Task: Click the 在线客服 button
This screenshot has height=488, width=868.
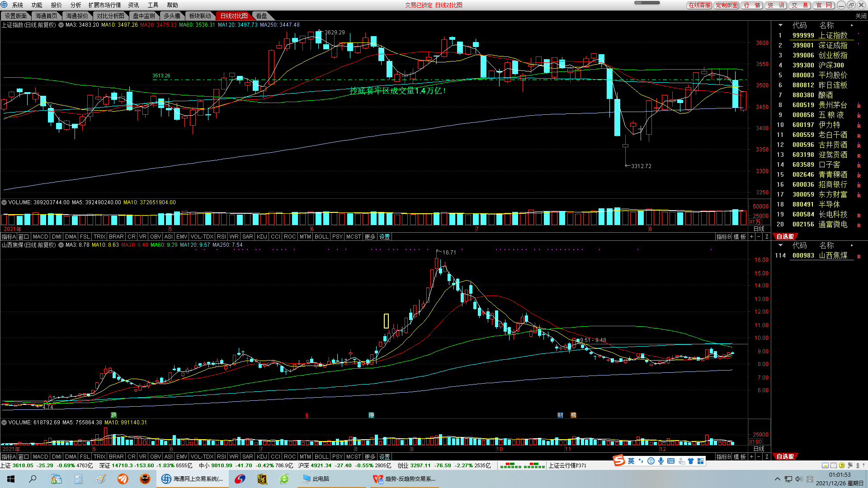Action: [699, 5]
